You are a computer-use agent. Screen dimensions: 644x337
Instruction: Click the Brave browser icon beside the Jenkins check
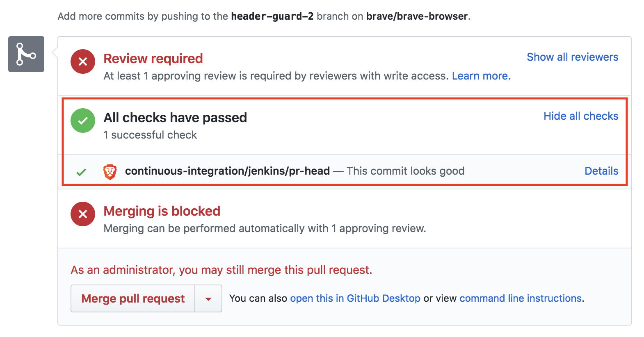point(110,171)
